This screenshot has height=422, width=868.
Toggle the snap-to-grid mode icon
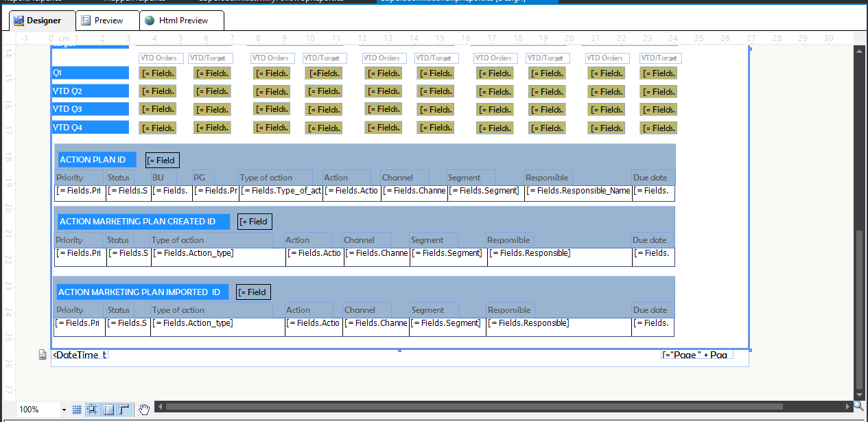pos(91,409)
